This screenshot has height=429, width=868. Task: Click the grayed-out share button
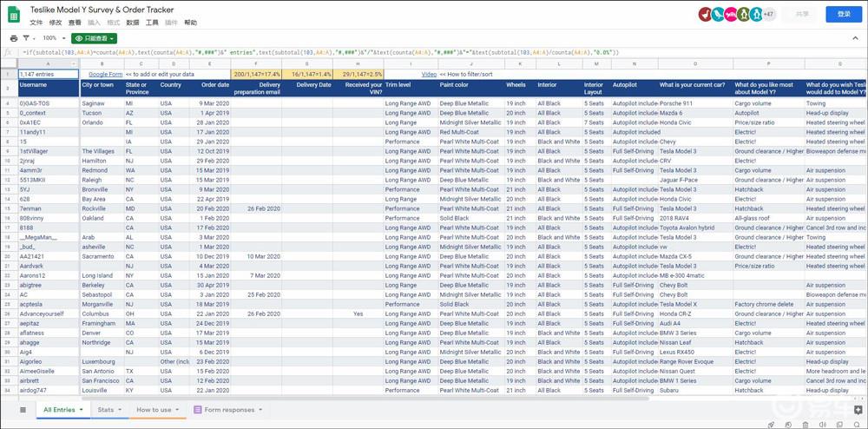(802, 15)
